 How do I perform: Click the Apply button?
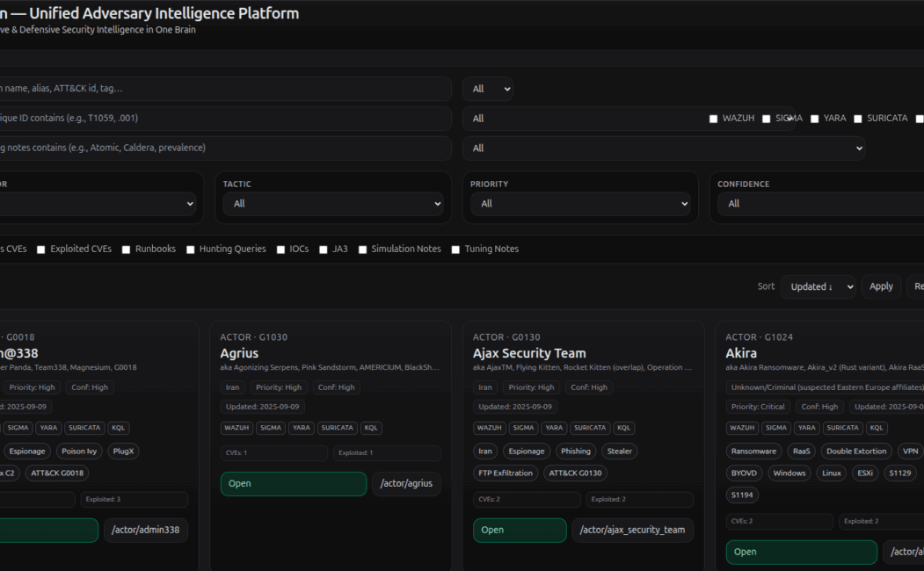click(881, 286)
